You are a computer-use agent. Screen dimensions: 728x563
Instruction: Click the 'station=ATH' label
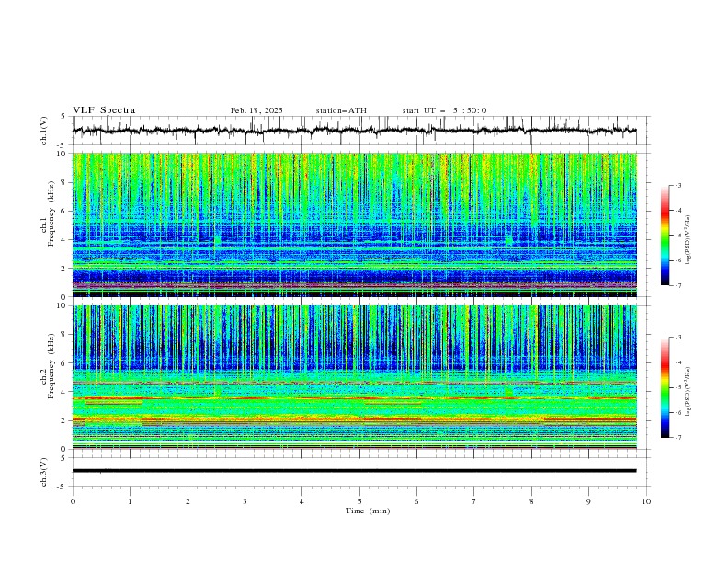[x=341, y=110]
